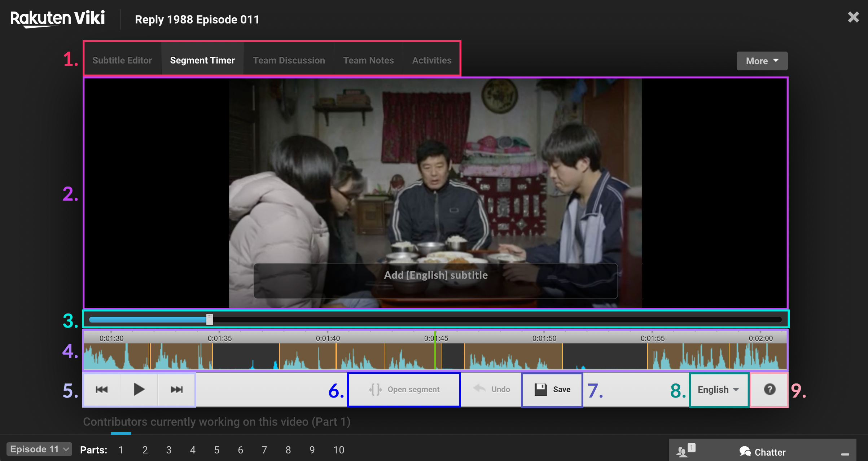Screen dimensions: 868x461
Task: Click the waveform segment at 0:01:50
Action: (513, 356)
